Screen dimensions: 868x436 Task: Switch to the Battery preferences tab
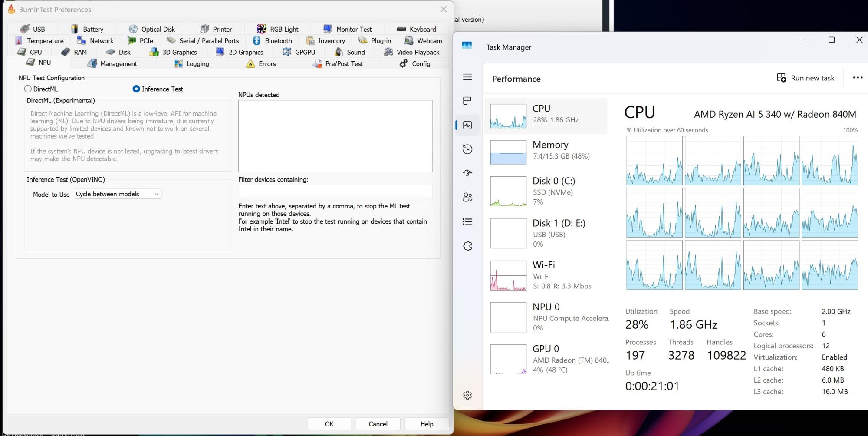click(87, 29)
